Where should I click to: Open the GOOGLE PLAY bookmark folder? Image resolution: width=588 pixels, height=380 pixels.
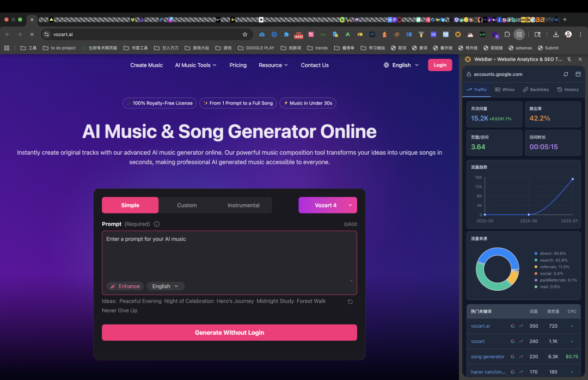click(x=256, y=48)
